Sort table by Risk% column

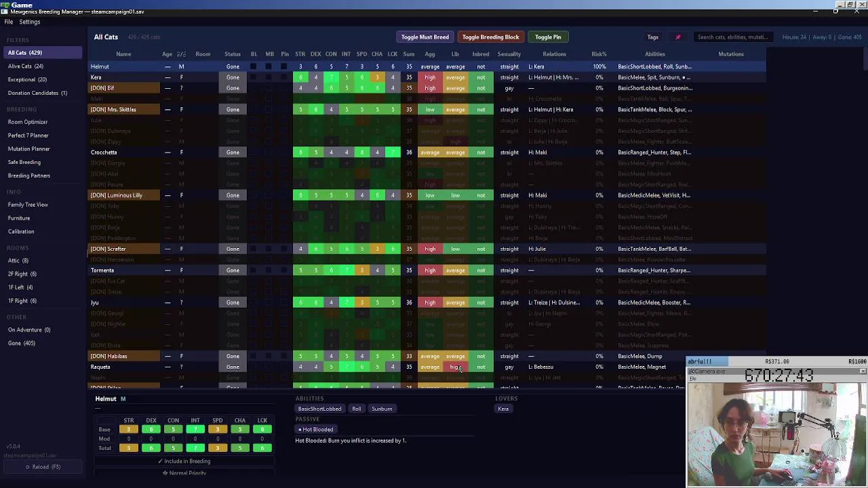click(599, 54)
